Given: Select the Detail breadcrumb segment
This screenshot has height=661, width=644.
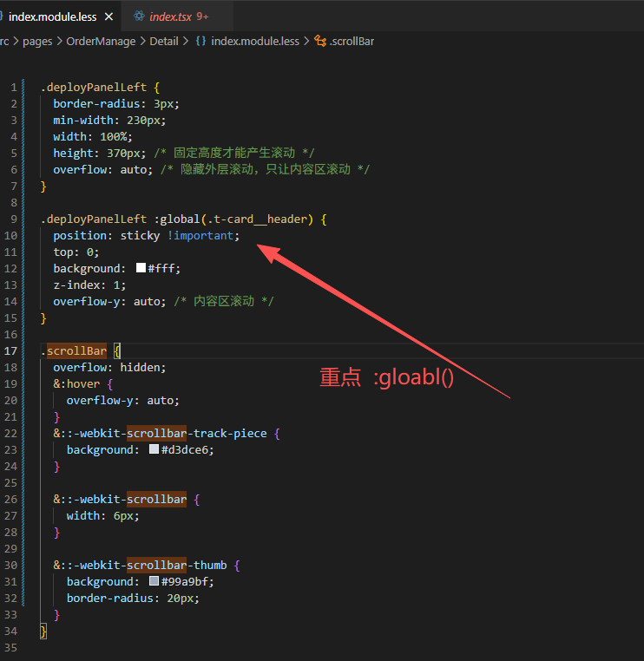Looking at the screenshot, I should [x=164, y=42].
